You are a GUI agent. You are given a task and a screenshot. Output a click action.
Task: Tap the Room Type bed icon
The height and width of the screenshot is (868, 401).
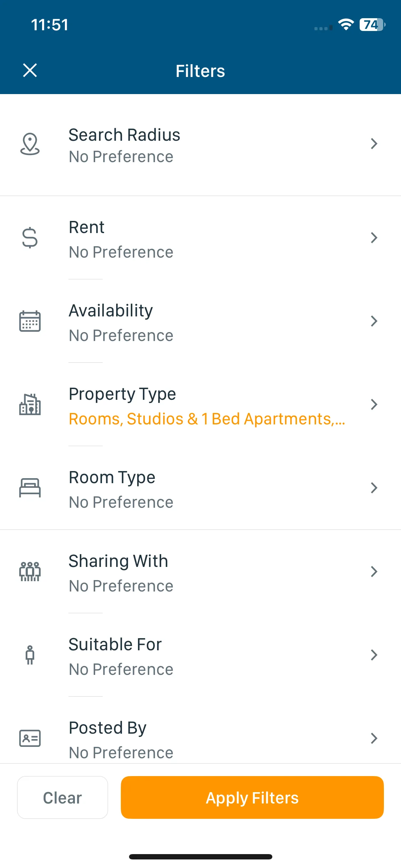[x=30, y=488]
